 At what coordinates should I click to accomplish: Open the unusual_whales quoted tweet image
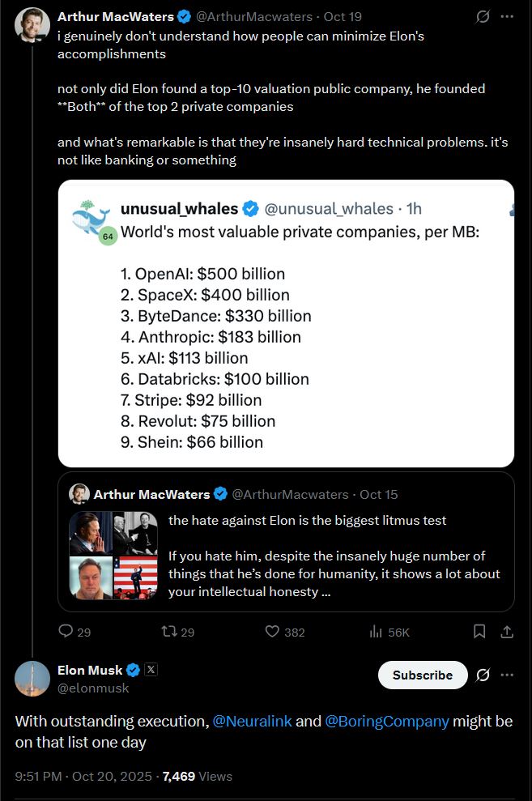pyautogui.click(x=286, y=323)
